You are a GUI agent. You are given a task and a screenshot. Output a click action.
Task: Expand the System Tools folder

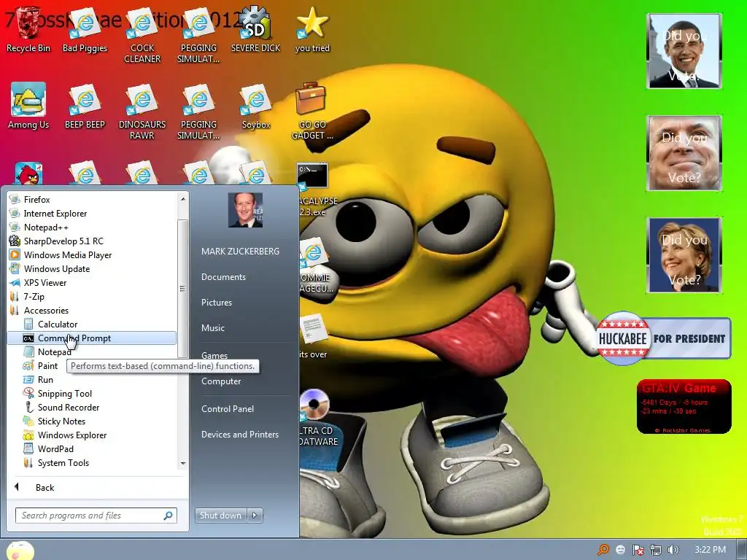tap(63, 462)
